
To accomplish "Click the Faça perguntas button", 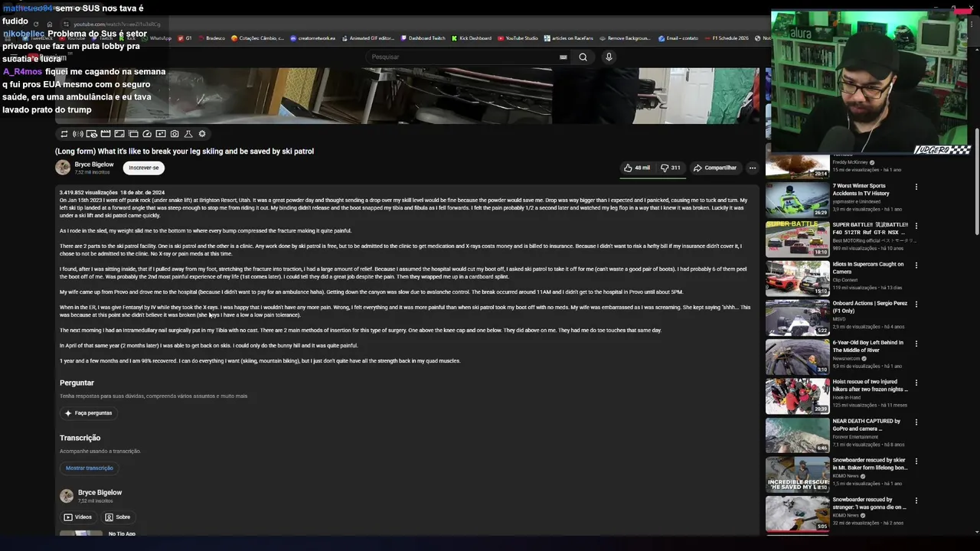I will pos(89,413).
